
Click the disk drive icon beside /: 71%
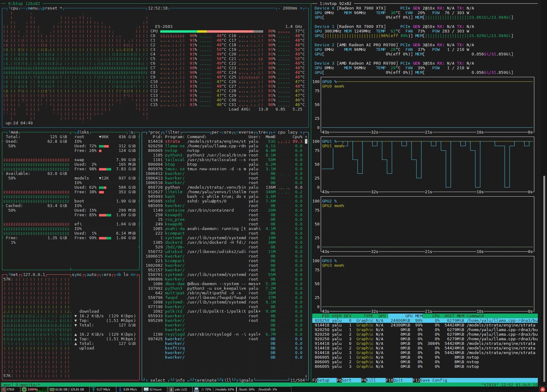pos(197,390)
